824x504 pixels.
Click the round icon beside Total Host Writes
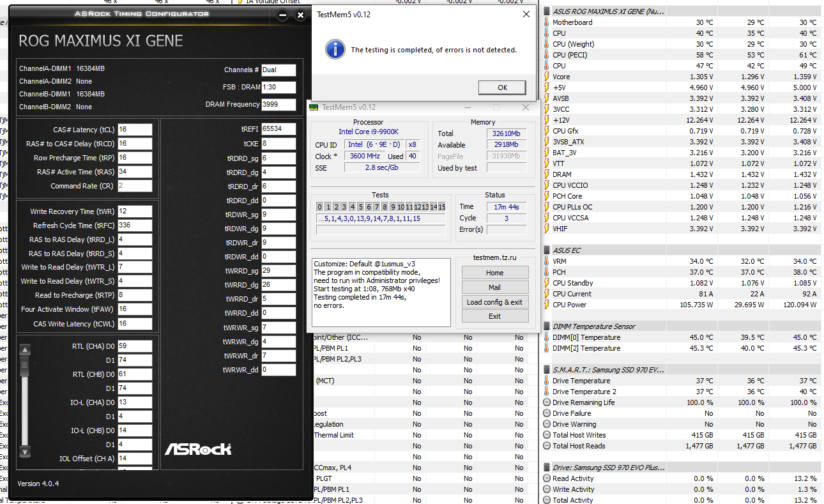point(547,435)
